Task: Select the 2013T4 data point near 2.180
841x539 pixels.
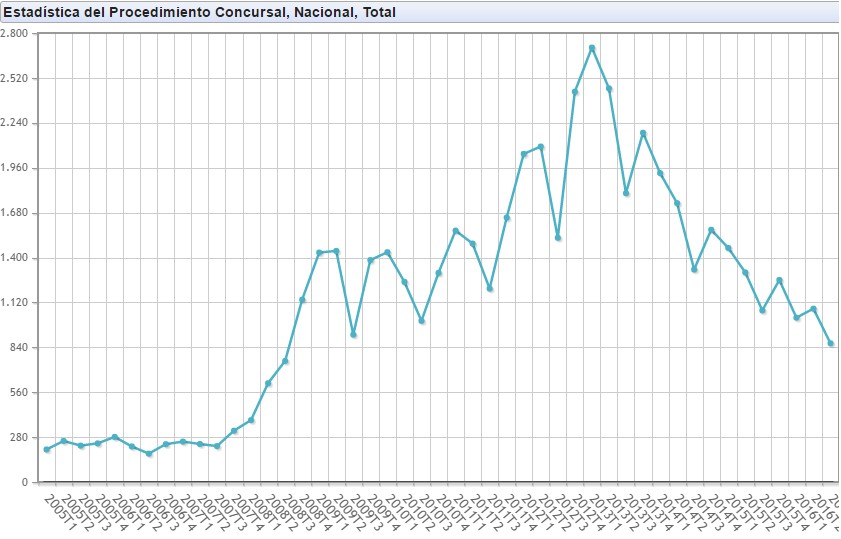Action: pyautogui.click(x=643, y=133)
